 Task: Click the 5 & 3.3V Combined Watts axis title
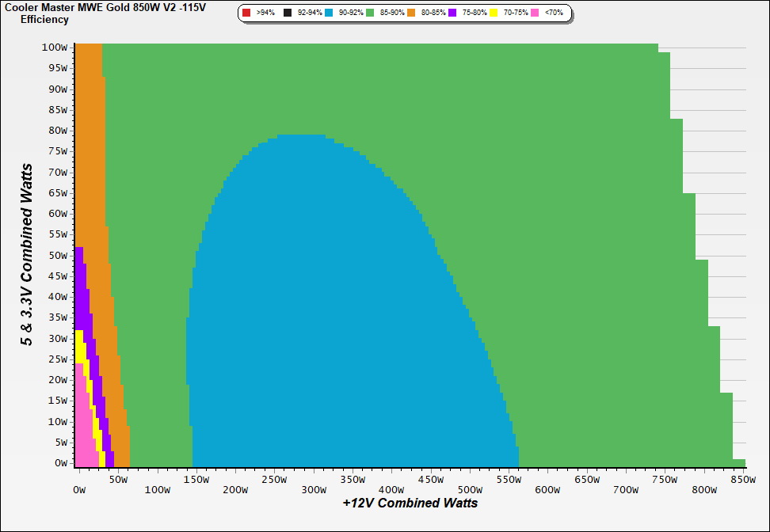[28, 254]
